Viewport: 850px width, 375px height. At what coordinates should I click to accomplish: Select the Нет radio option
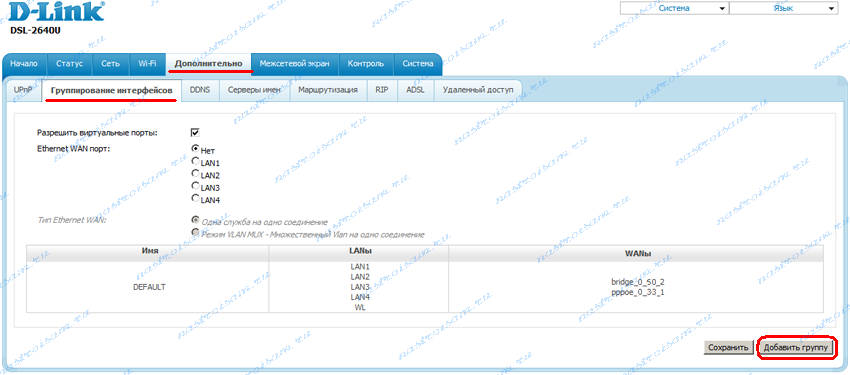pos(195,148)
